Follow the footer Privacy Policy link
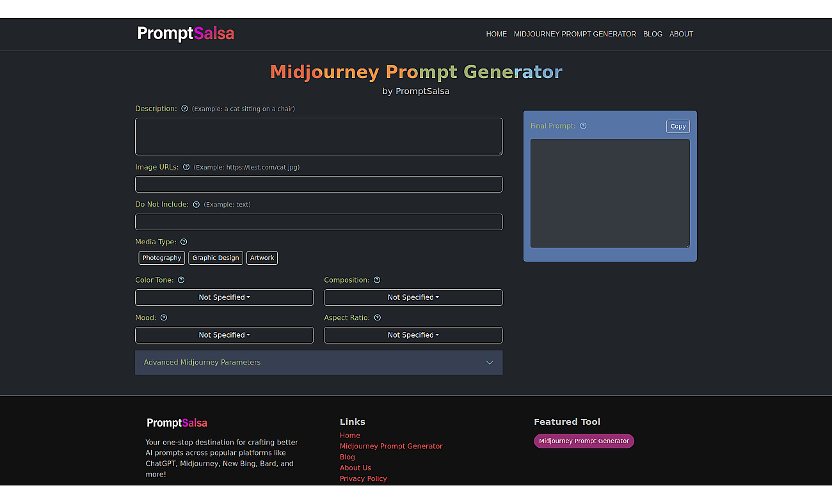 [364, 478]
